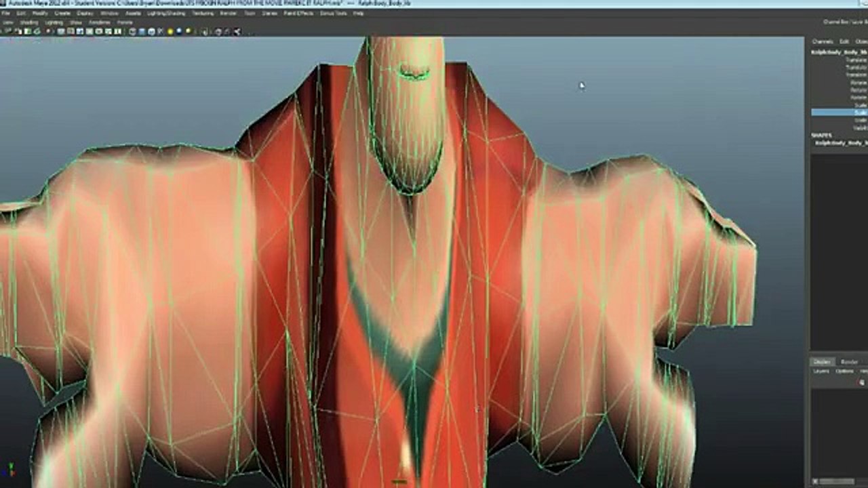The height and width of the screenshot is (488, 868).
Task: Toggle the Textured display icon
Action: (x=161, y=31)
